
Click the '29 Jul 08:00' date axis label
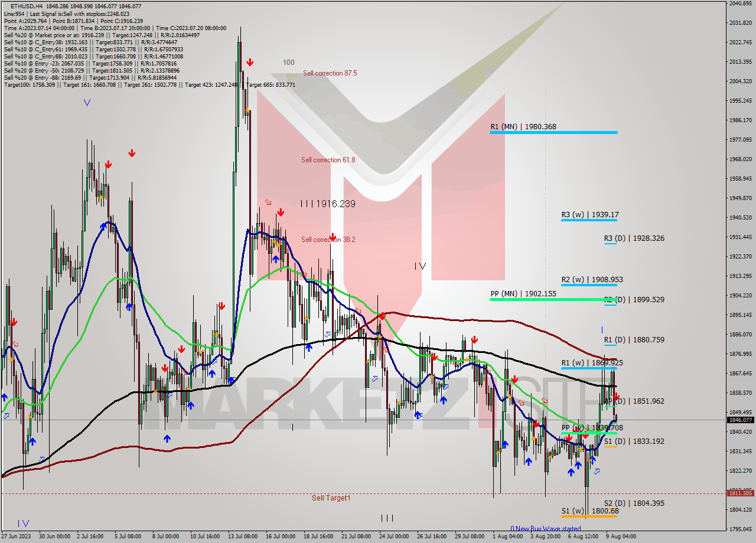(x=469, y=537)
